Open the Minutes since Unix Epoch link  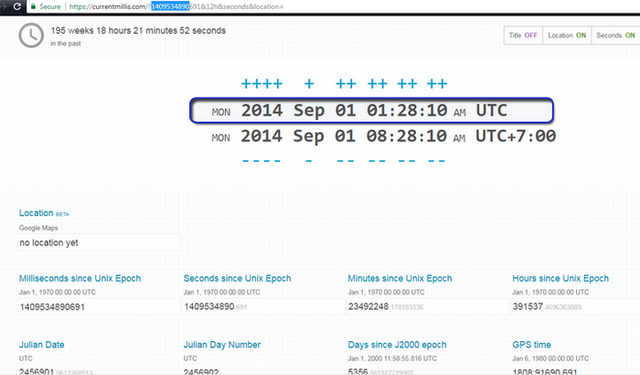[x=400, y=278]
